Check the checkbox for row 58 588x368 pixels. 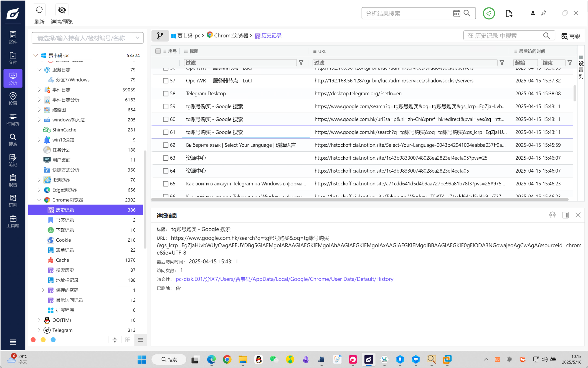tap(166, 94)
